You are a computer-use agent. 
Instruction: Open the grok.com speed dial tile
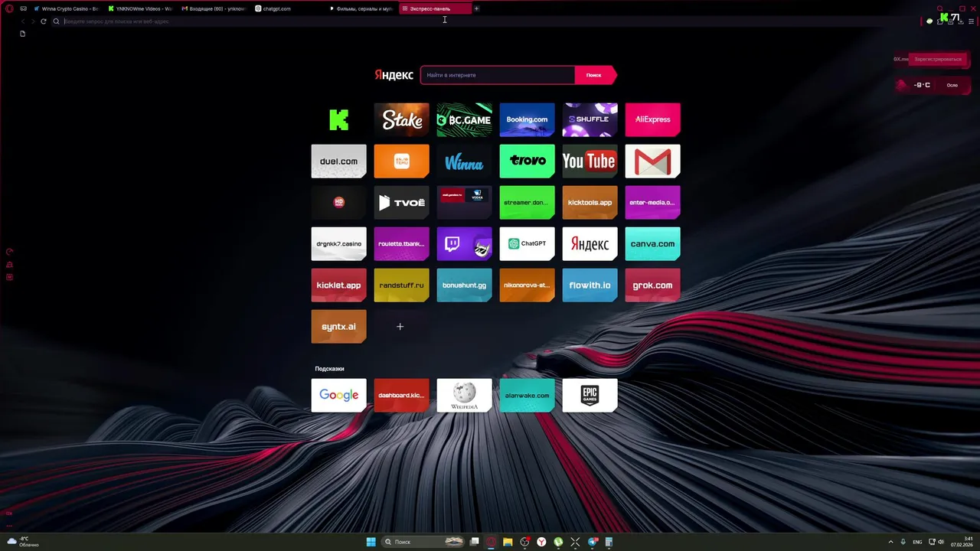(653, 285)
